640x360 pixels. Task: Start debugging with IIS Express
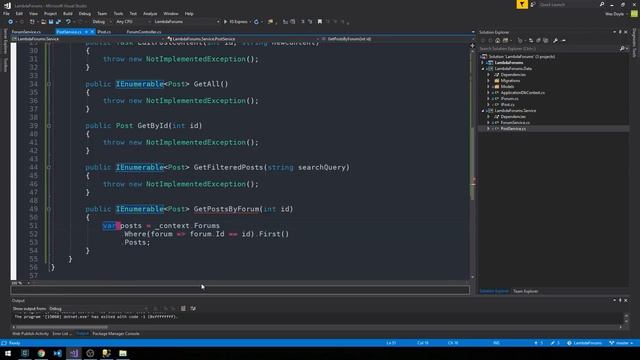tap(236, 22)
